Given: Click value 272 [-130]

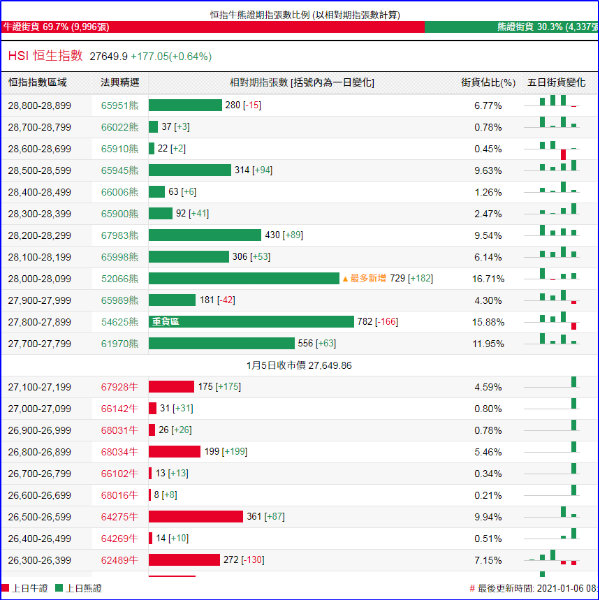Looking at the screenshot, I should [x=244, y=560].
